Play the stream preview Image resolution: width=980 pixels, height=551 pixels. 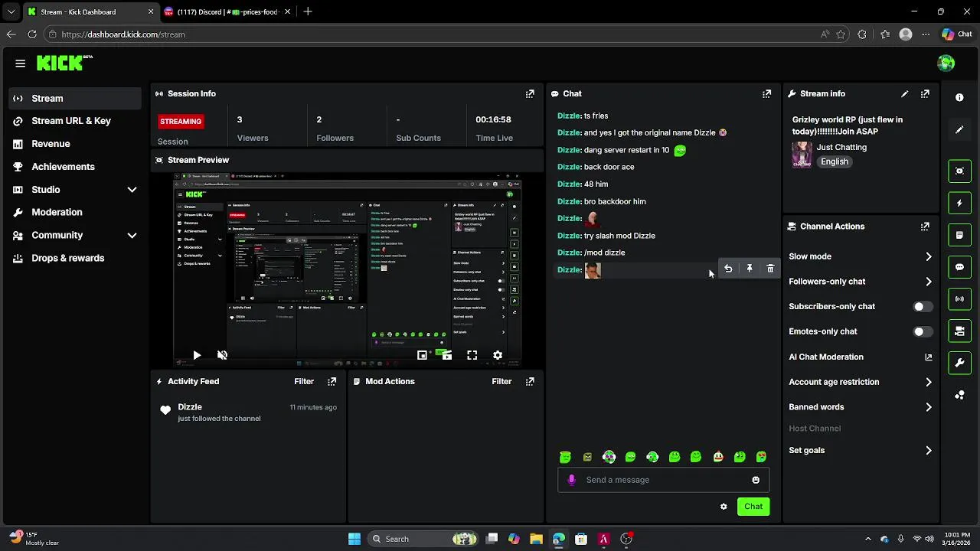(197, 355)
